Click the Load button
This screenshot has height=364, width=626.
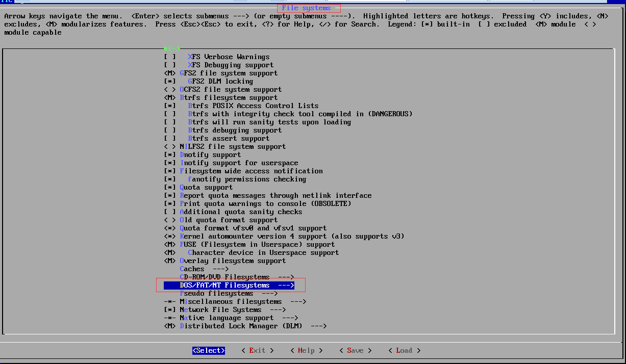tap(405, 350)
